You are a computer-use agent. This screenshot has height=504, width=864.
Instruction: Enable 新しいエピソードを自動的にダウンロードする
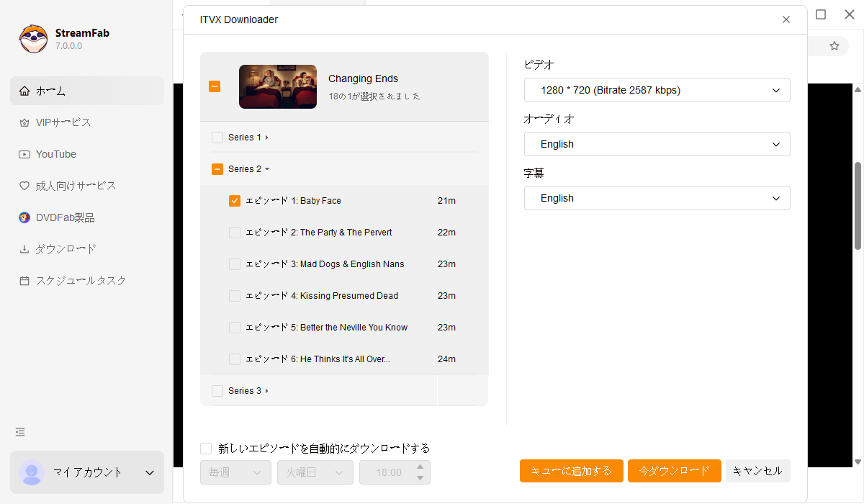[205, 447]
